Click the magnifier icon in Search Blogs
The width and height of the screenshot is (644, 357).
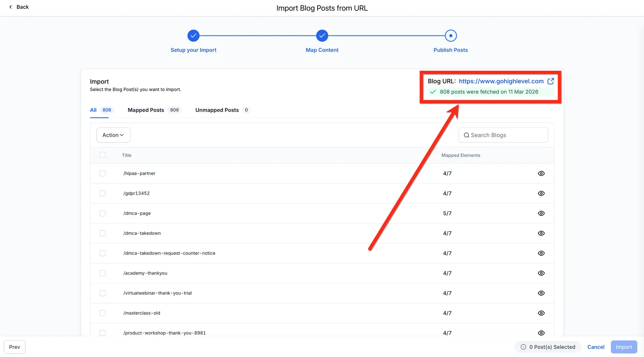point(466,135)
